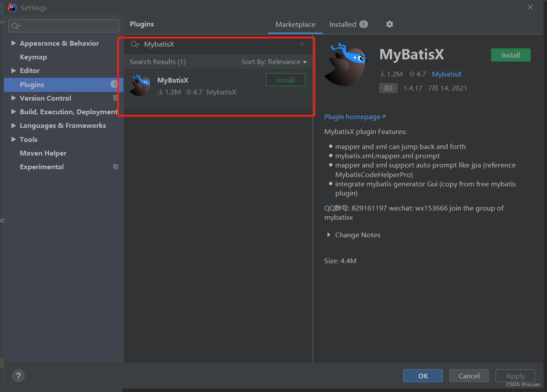
Task: Click 'mybatis.xml,mapper.xml prompt' feature line
Action: click(388, 156)
